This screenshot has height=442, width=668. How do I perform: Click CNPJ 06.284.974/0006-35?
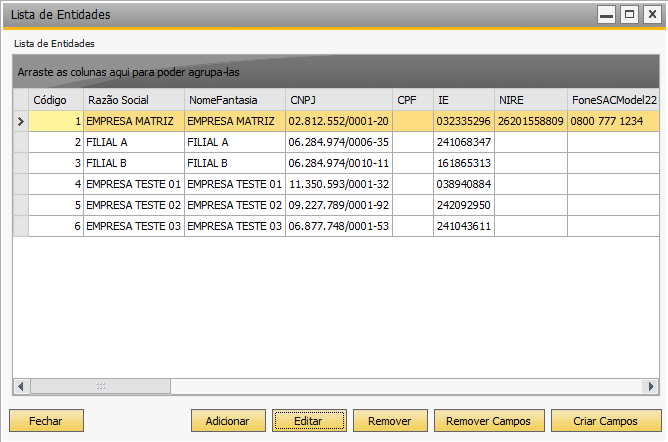(339, 142)
